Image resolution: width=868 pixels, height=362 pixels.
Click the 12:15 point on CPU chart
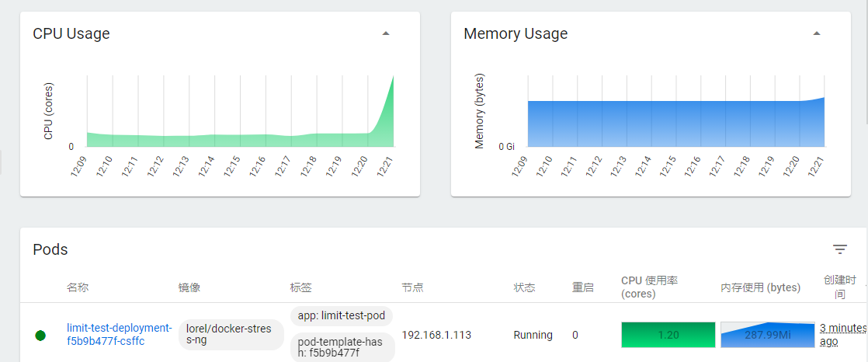(240, 141)
